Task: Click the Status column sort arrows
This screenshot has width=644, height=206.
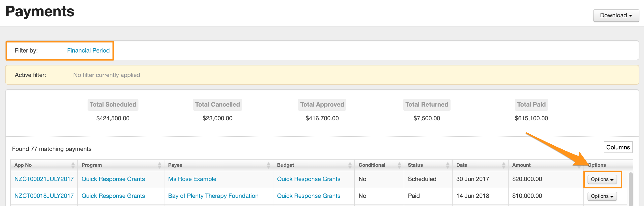Action: pyautogui.click(x=447, y=165)
